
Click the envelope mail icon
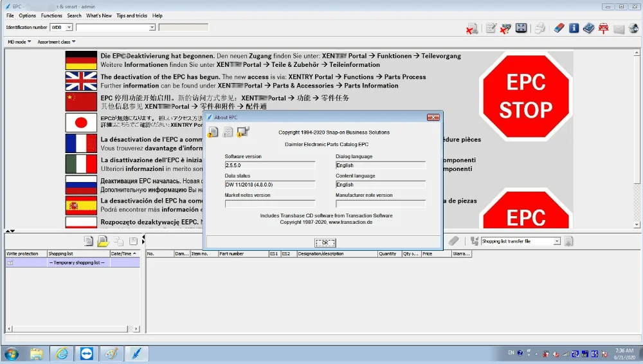pos(619,28)
